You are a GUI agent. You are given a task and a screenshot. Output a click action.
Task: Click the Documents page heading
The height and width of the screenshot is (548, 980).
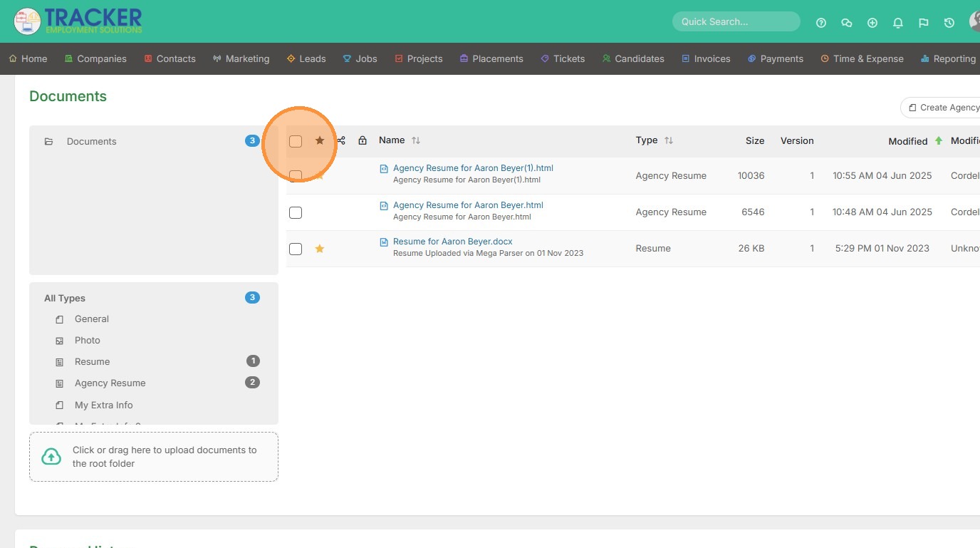68,96
